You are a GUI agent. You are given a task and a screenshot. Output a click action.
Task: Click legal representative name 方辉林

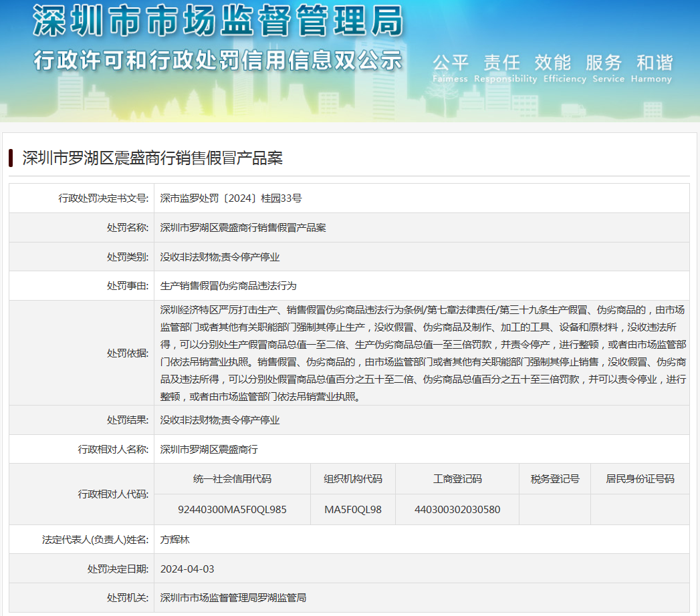click(175, 539)
